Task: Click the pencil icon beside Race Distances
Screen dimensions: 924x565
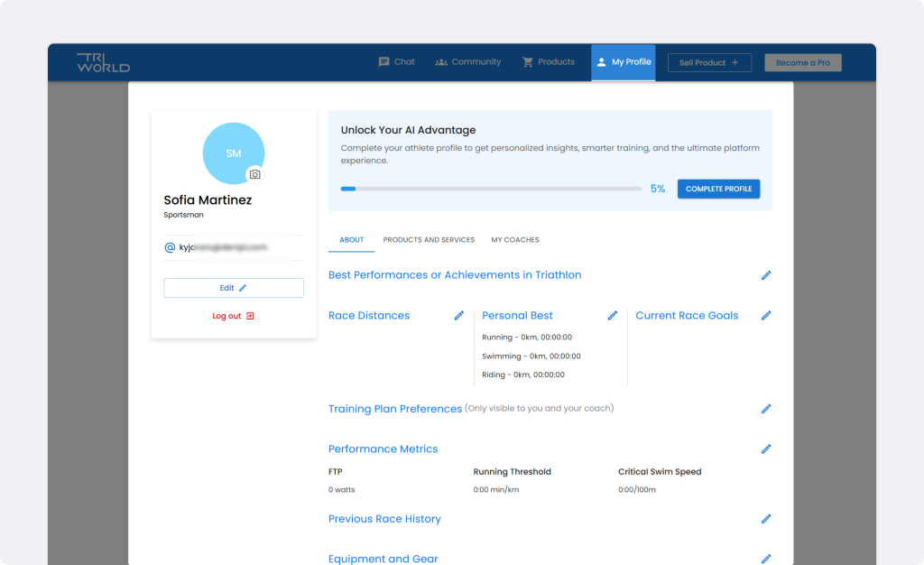Action: coord(458,316)
